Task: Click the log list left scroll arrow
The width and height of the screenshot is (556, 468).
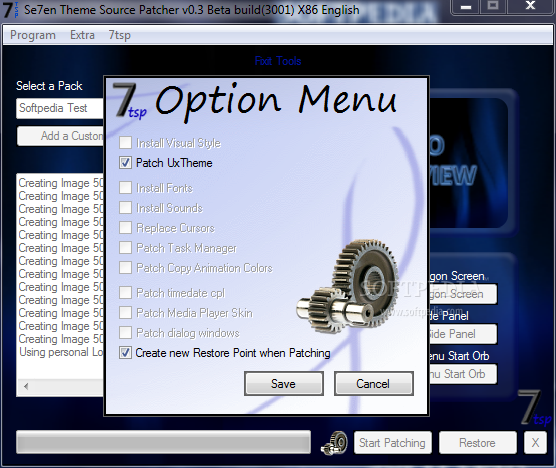Action: click(26, 386)
